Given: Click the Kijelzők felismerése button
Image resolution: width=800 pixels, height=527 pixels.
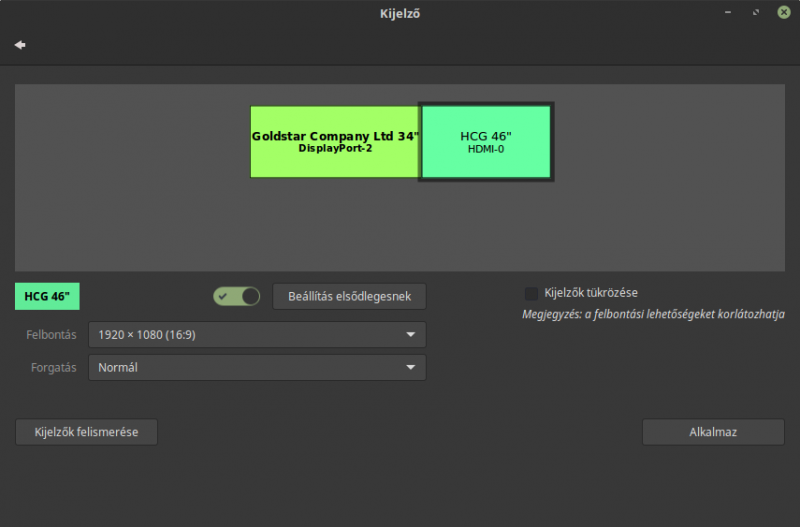Looking at the screenshot, I should click(x=86, y=432).
